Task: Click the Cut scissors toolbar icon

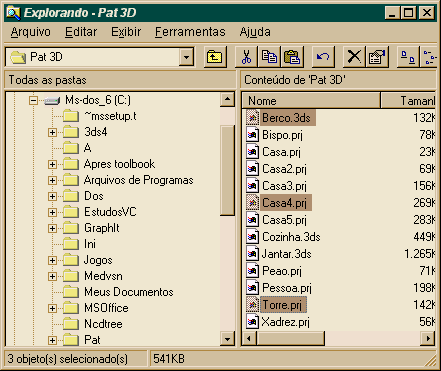Action: [246, 57]
